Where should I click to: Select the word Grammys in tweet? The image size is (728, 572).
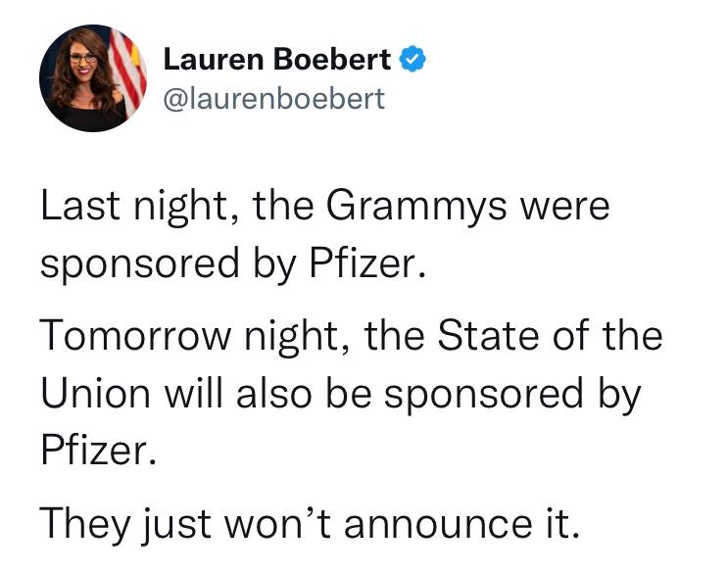(x=415, y=207)
